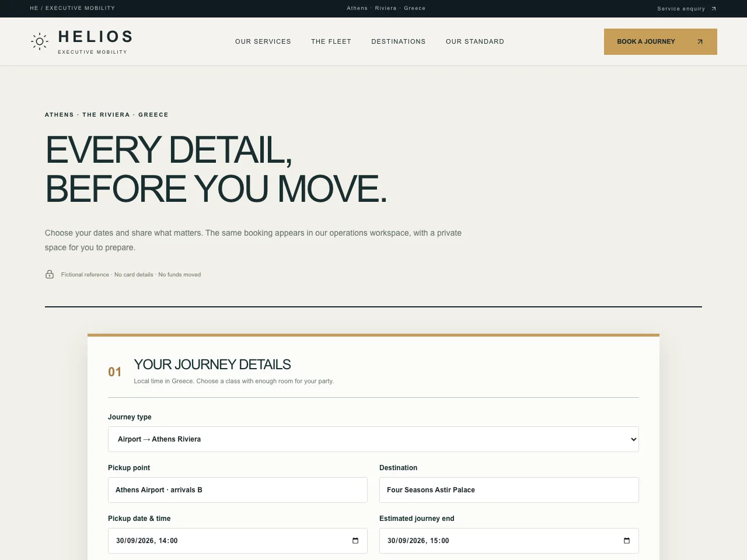Click 'HE / Executive Mobility' top bar text

tap(72, 8)
